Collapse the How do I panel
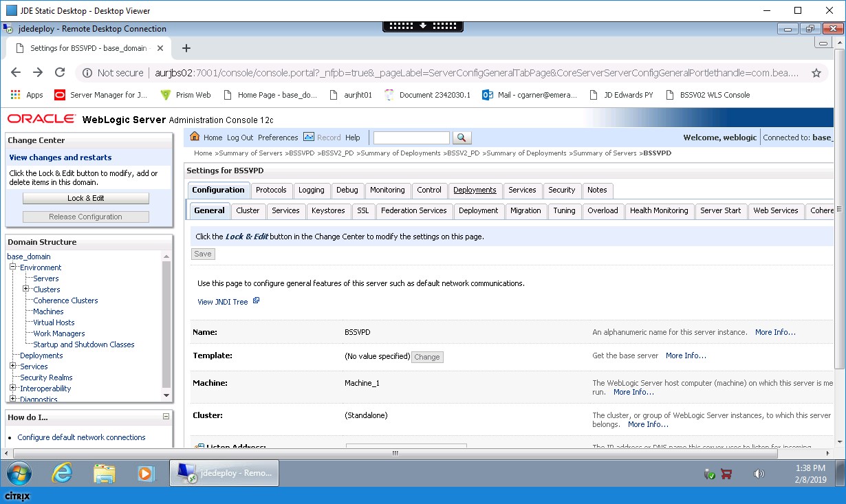 click(x=166, y=417)
